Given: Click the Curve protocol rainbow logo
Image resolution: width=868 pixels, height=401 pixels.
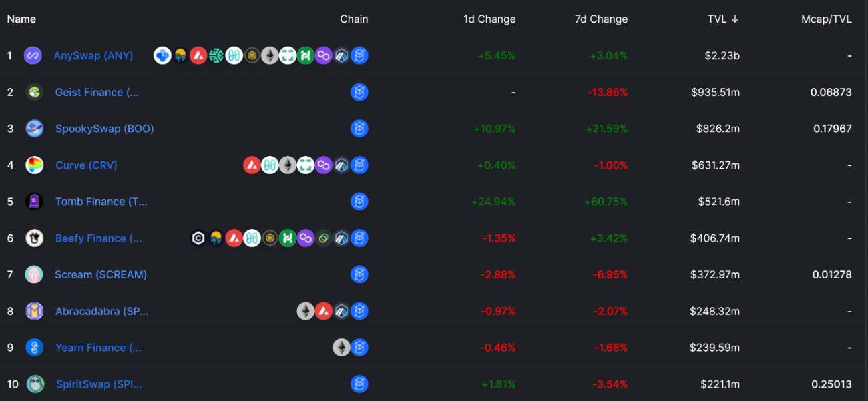Looking at the screenshot, I should (x=35, y=165).
